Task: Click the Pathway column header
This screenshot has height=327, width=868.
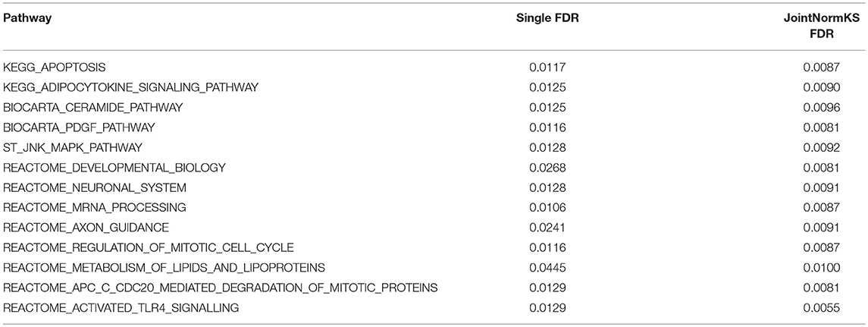Action: tap(28, 18)
